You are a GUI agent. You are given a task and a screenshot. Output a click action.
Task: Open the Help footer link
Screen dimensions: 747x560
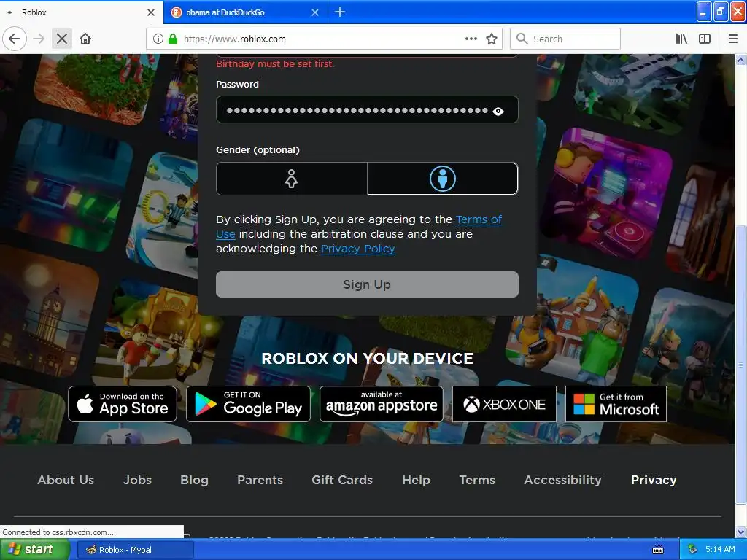coord(416,480)
